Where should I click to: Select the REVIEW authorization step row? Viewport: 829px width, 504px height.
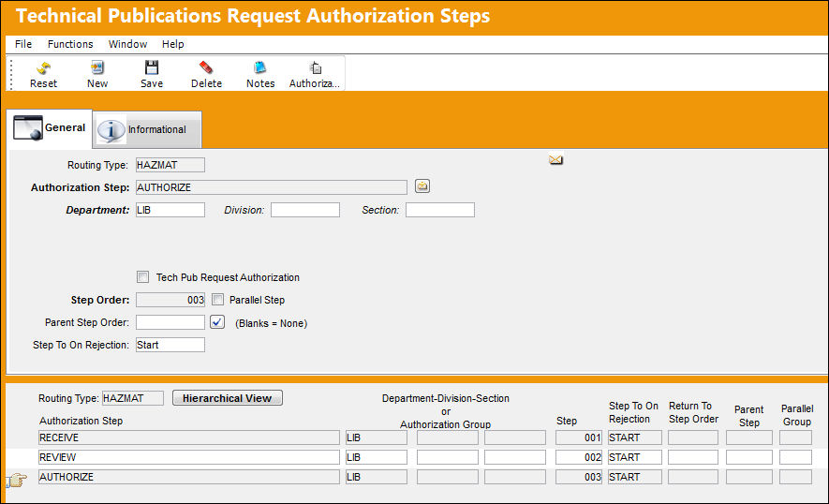coord(189,457)
